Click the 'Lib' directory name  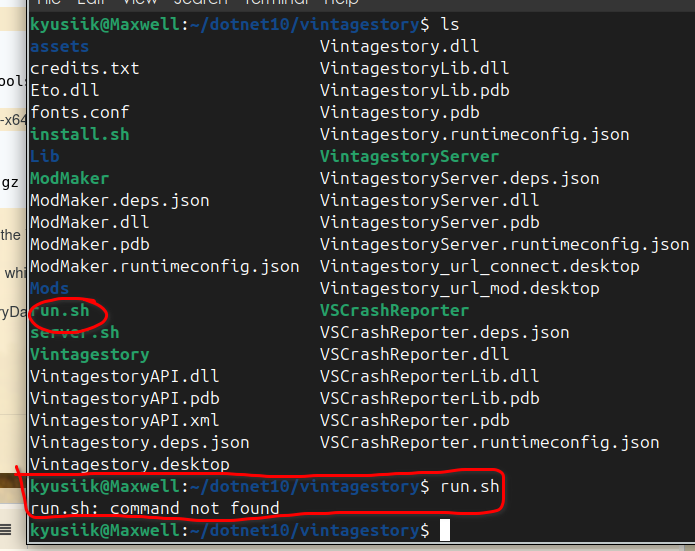point(45,156)
